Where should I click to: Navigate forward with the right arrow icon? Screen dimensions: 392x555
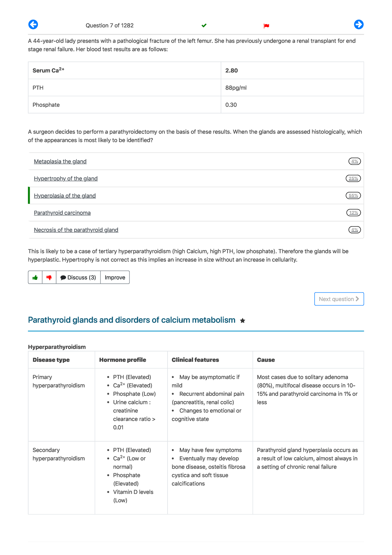[359, 24]
